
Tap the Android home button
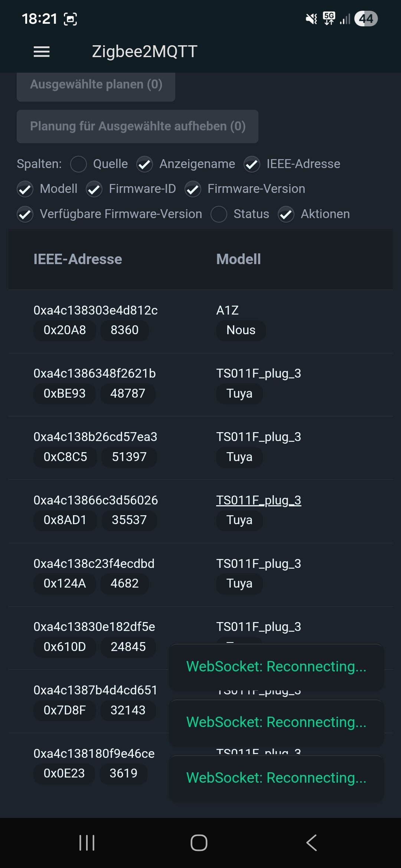(199, 843)
